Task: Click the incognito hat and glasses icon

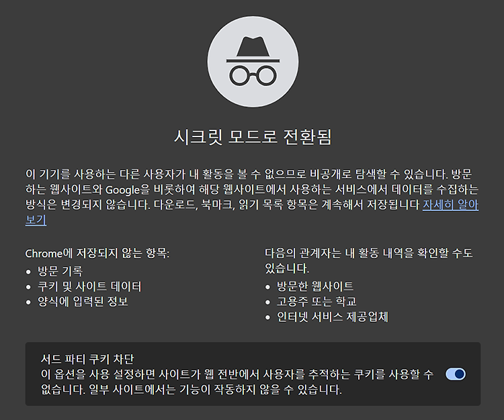Action: (253, 62)
